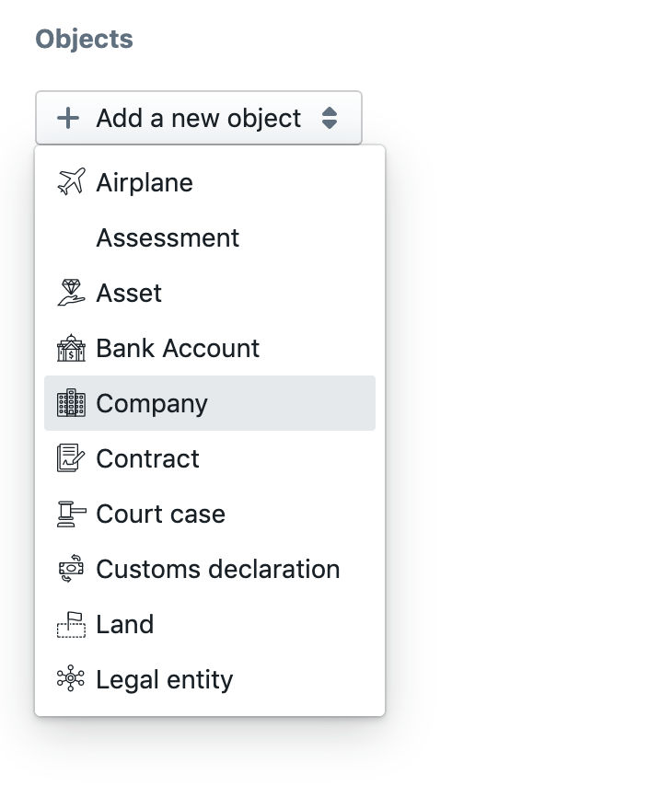Click the office building Company icon
The height and width of the screenshot is (786, 672).
71,402
